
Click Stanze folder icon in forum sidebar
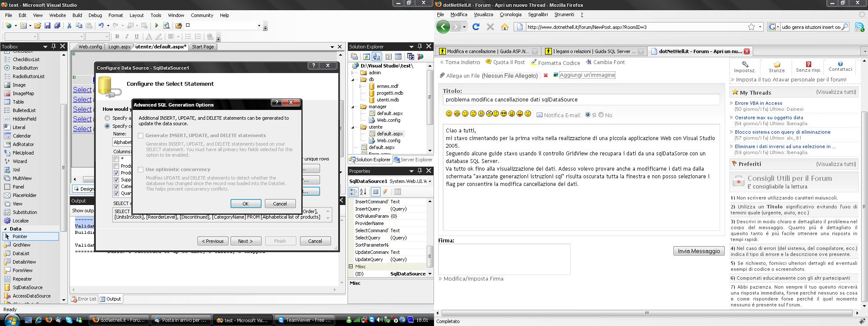(x=777, y=65)
